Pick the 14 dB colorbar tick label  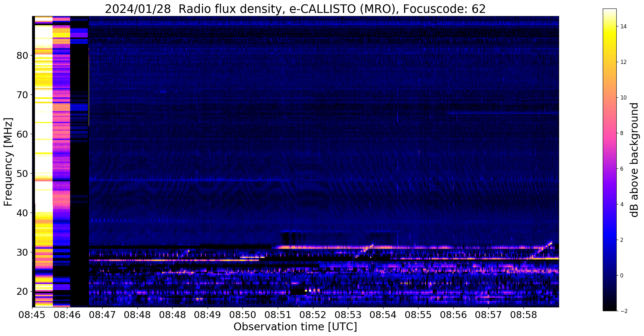click(623, 26)
